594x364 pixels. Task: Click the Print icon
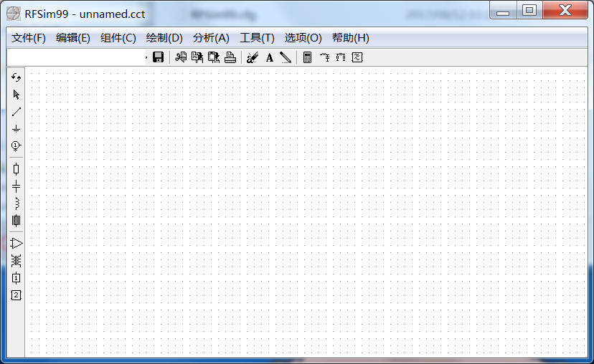pos(230,57)
